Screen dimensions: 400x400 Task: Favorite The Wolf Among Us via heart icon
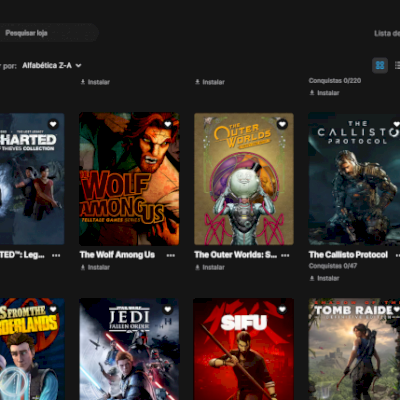(x=167, y=124)
